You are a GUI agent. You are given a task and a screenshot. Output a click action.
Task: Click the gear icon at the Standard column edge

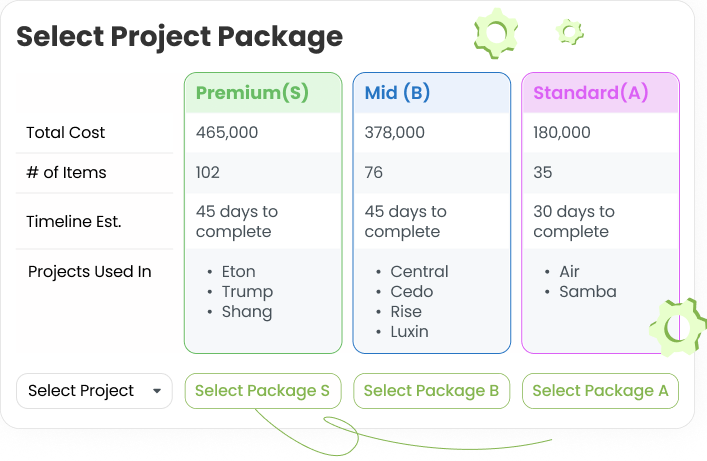(x=679, y=327)
